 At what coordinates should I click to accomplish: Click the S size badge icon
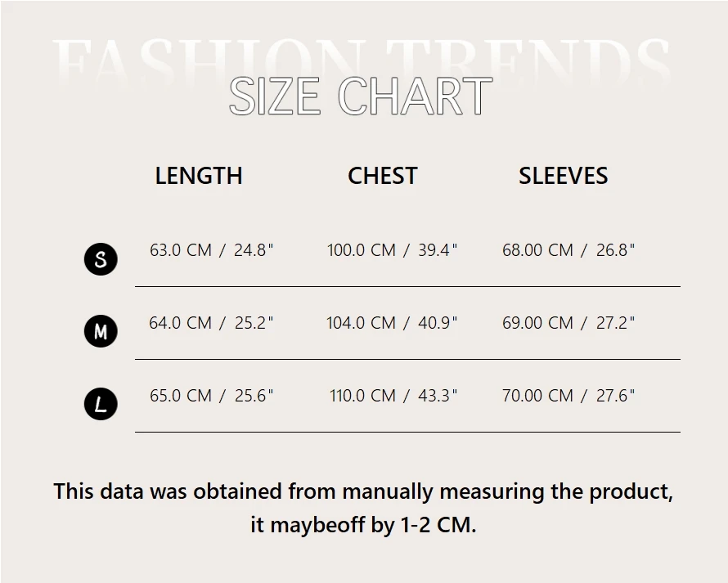[x=101, y=260]
